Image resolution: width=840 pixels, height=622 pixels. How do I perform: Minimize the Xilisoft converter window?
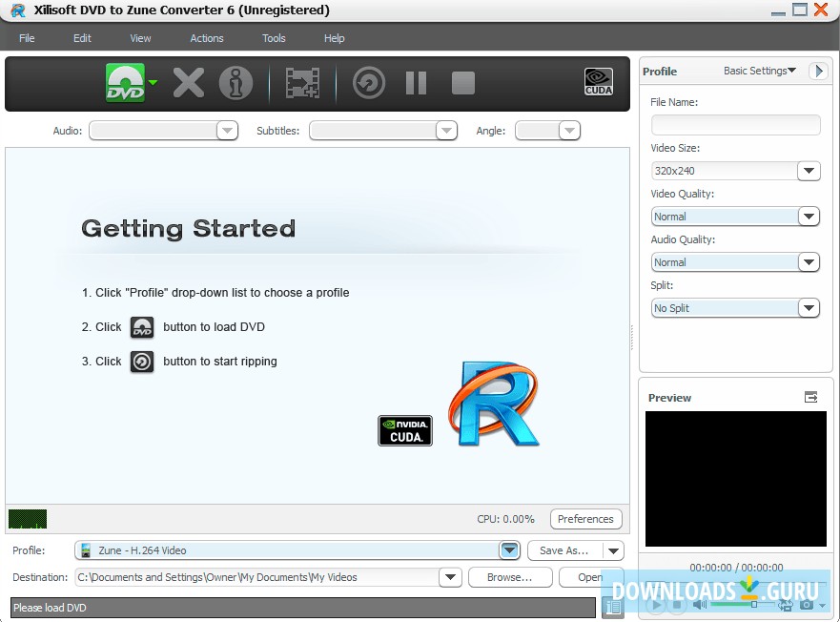coord(778,11)
